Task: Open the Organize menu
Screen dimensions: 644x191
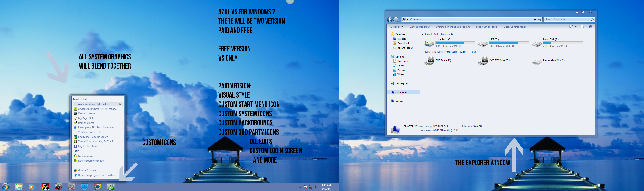Action: click(x=397, y=27)
